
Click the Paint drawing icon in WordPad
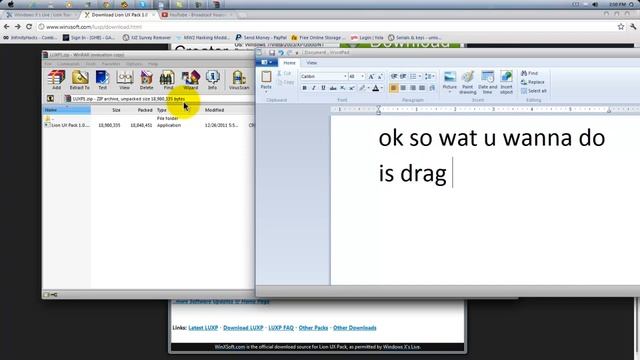[x=468, y=82]
